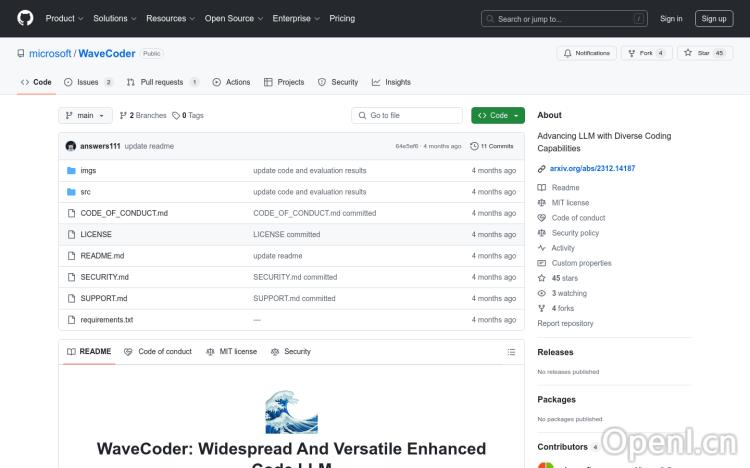Viewport: 750px width, 468px height.
Task: Click the Sign up button
Action: (714, 19)
